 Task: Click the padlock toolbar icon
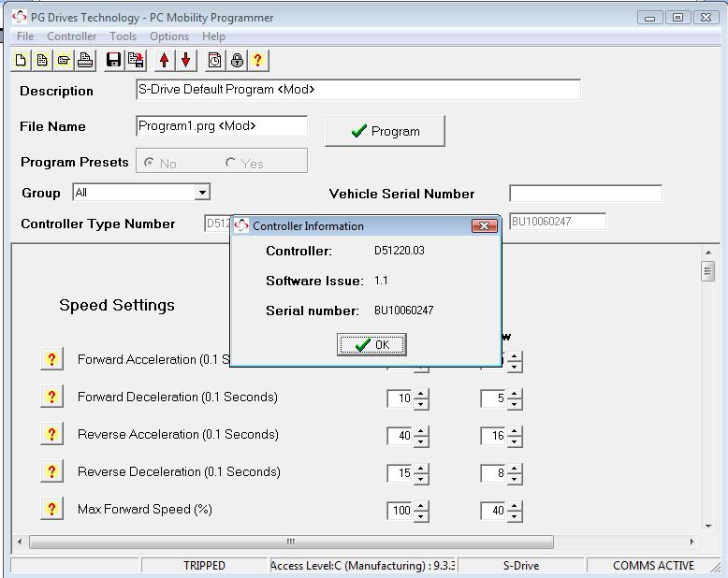[x=237, y=60]
